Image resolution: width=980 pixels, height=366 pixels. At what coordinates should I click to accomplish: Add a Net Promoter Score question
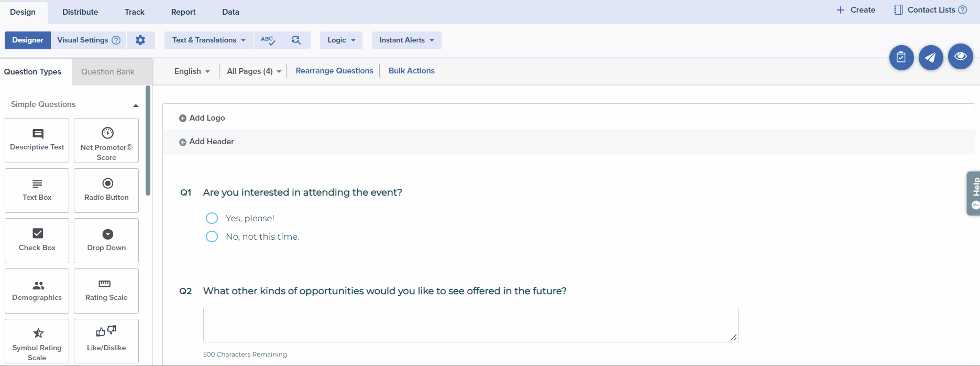(x=106, y=141)
